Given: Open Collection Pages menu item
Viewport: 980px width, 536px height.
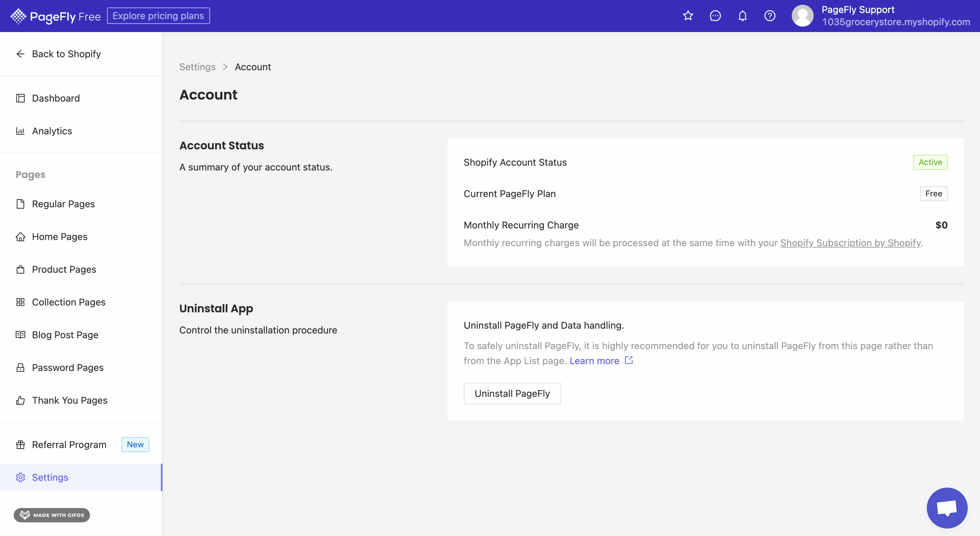Looking at the screenshot, I should pyautogui.click(x=81, y=302).
